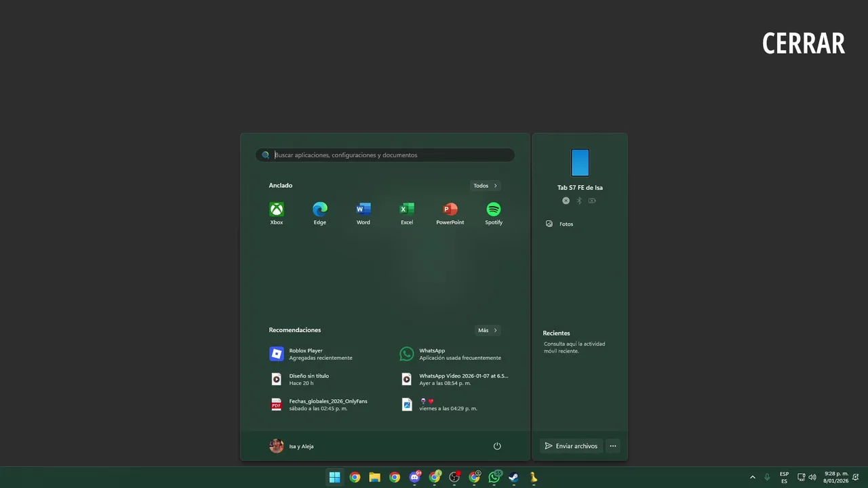This screenshot has width=868, height=488.
Task: Click the battery status icon in phone panel
Action: coord(592,201)
